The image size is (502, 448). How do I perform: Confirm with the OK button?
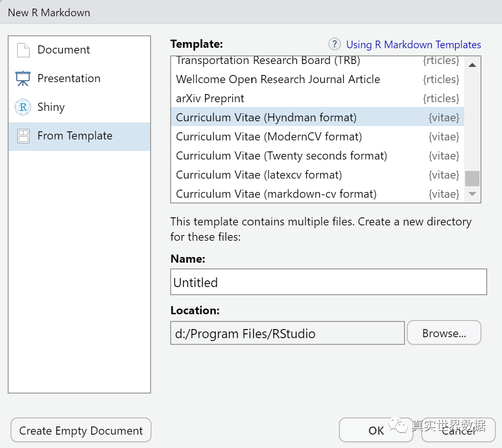(376, 430)
